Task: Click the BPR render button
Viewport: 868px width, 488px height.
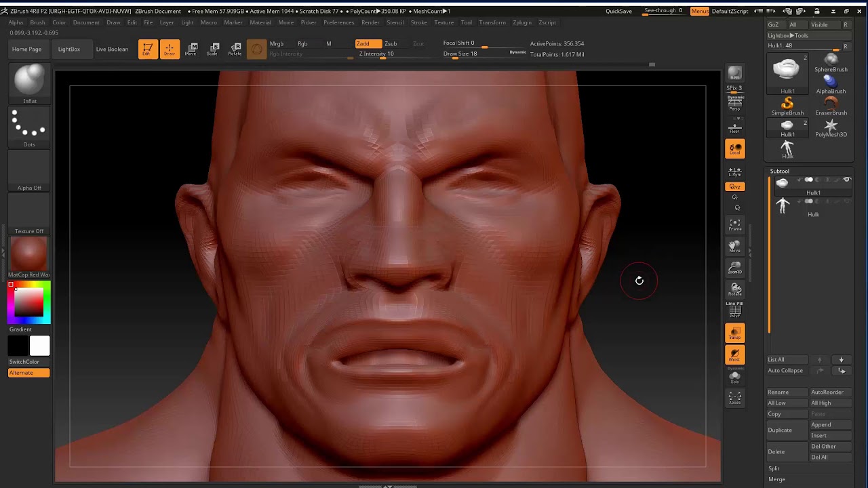Action: point(735,73)
